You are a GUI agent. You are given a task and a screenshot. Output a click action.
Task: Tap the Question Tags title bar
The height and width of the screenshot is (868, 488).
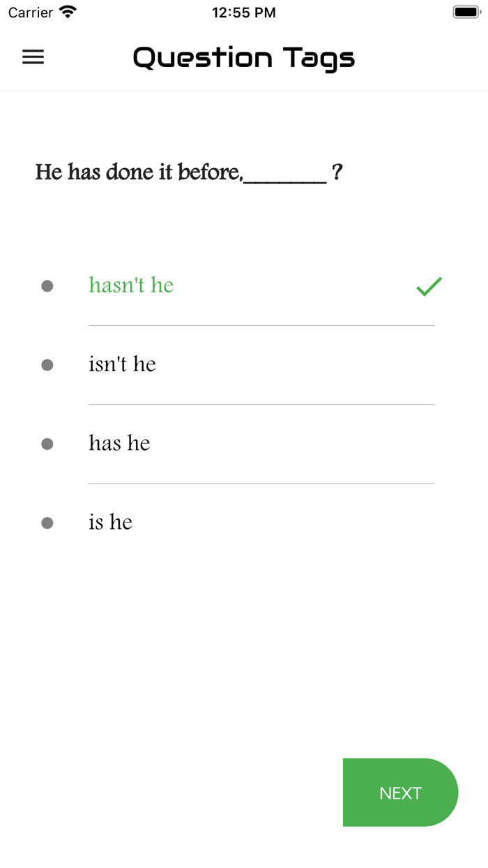pyautogui.click(x=244, y=58)
